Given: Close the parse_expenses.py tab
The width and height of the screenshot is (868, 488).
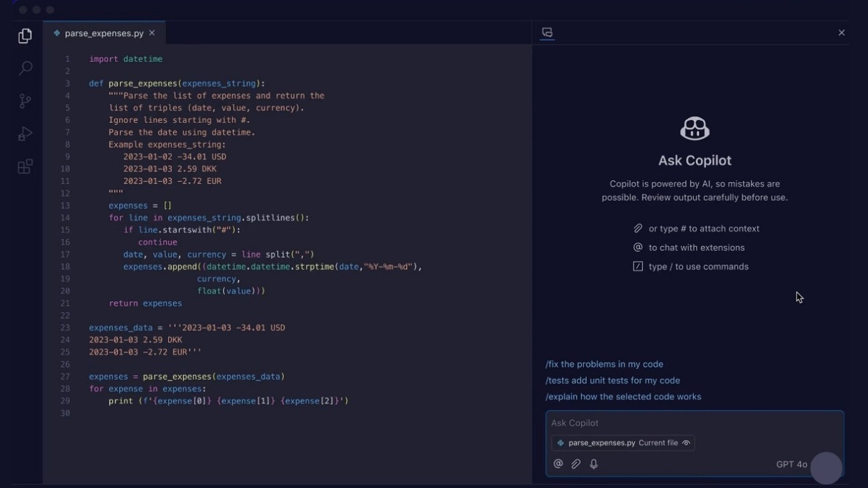Looking at the screenshot, I should [x=152, y=33].
